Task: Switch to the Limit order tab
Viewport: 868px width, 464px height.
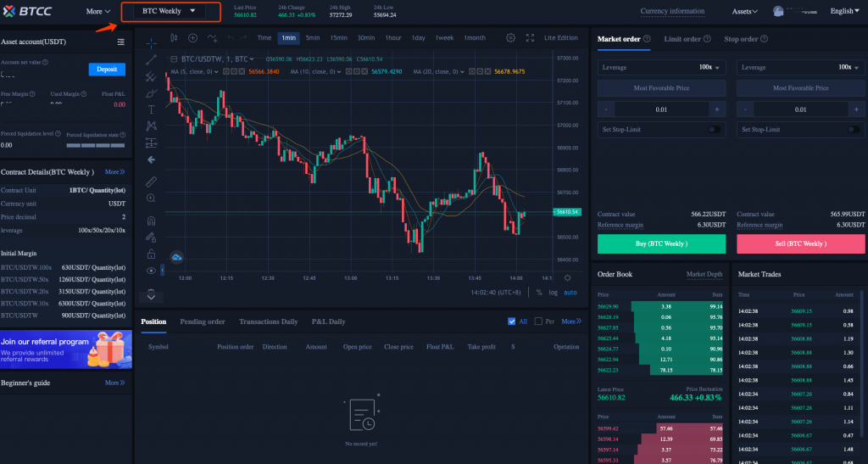Action: 682,39
